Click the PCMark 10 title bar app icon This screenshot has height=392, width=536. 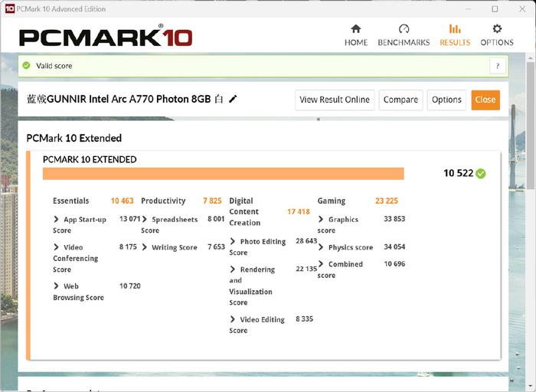(9, 8)
